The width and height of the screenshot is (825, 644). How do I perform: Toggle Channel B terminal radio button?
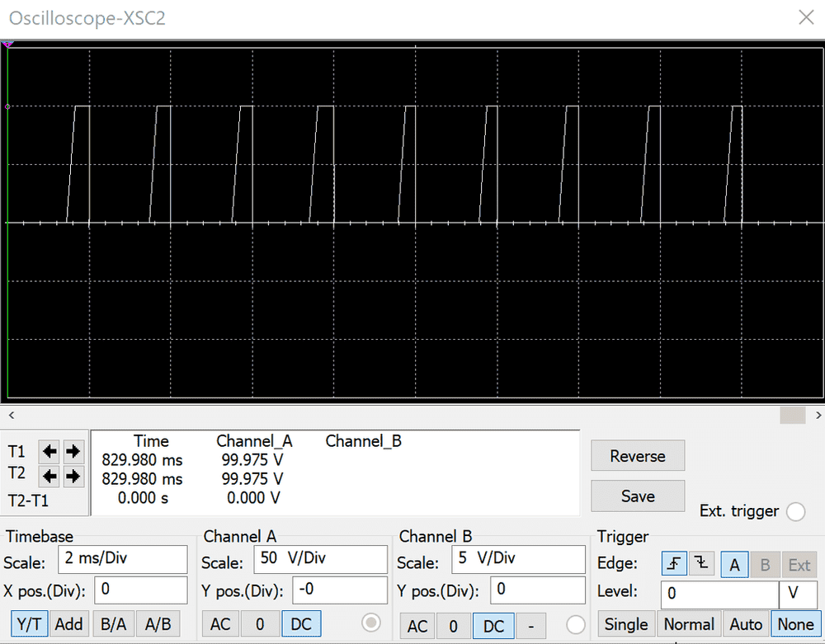[x=576, y=625]
